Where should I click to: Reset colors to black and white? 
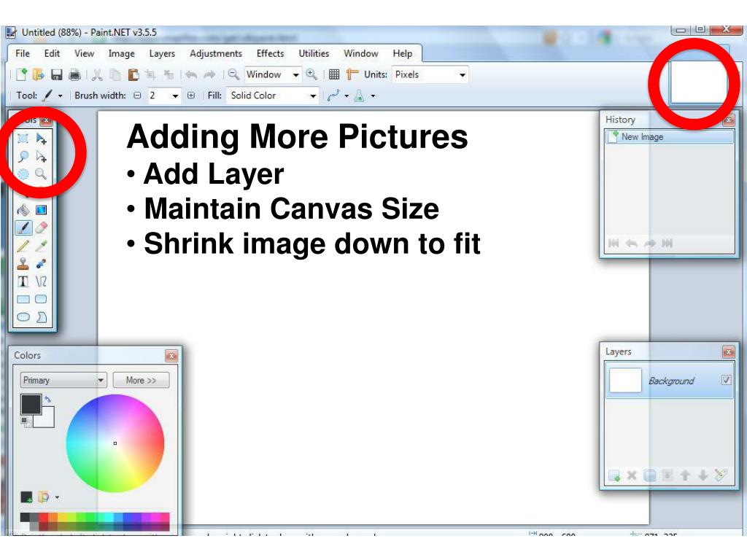(x=25, y=421)
